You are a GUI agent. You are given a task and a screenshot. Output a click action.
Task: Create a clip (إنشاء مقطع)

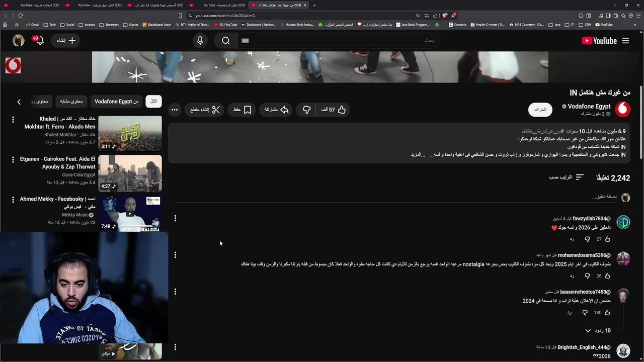tap(205, 110)
